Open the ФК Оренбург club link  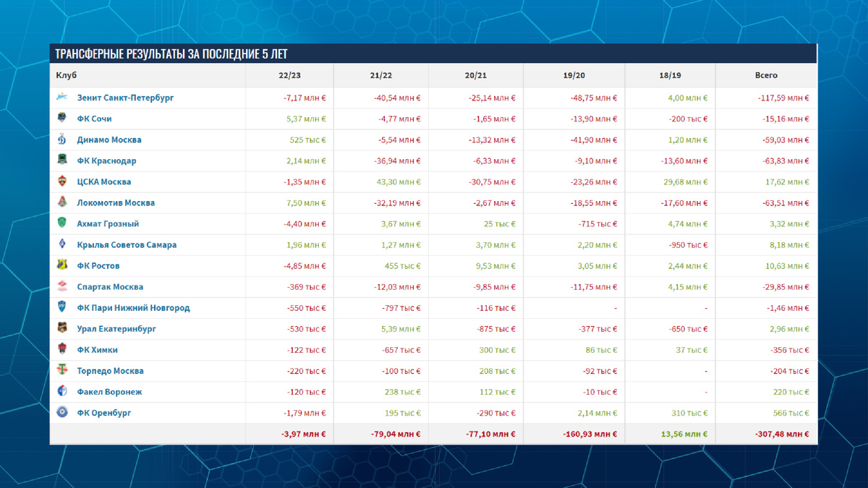coord(104,412)
